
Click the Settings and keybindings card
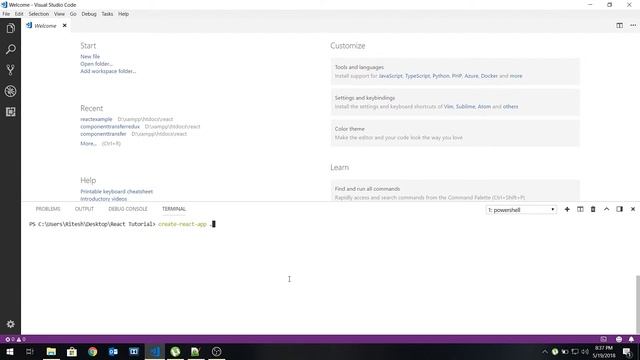[455, 102]
